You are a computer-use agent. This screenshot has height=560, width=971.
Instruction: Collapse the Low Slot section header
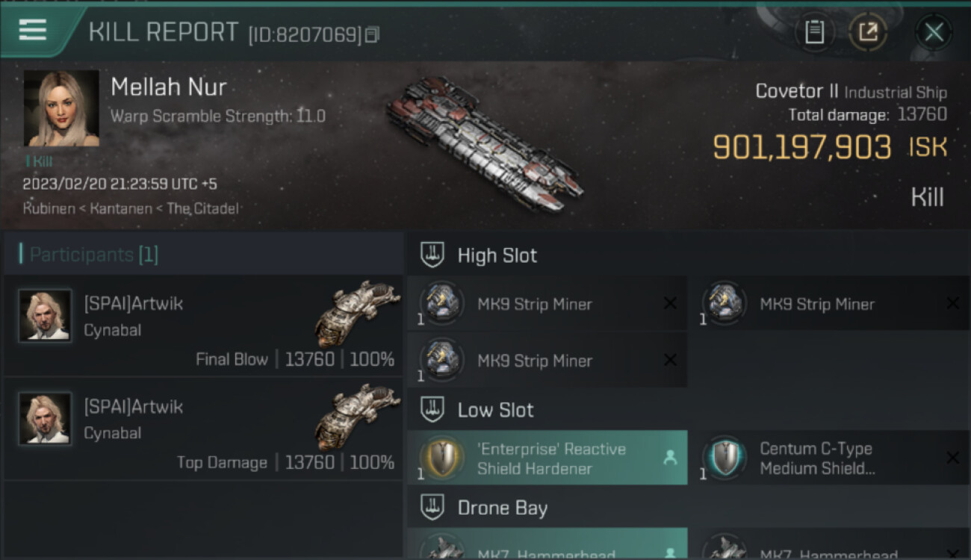click(x=687, y=409)
